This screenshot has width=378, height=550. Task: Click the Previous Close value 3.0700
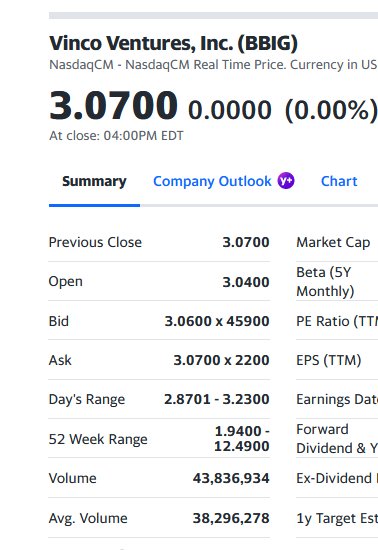(x=246, y=242)
